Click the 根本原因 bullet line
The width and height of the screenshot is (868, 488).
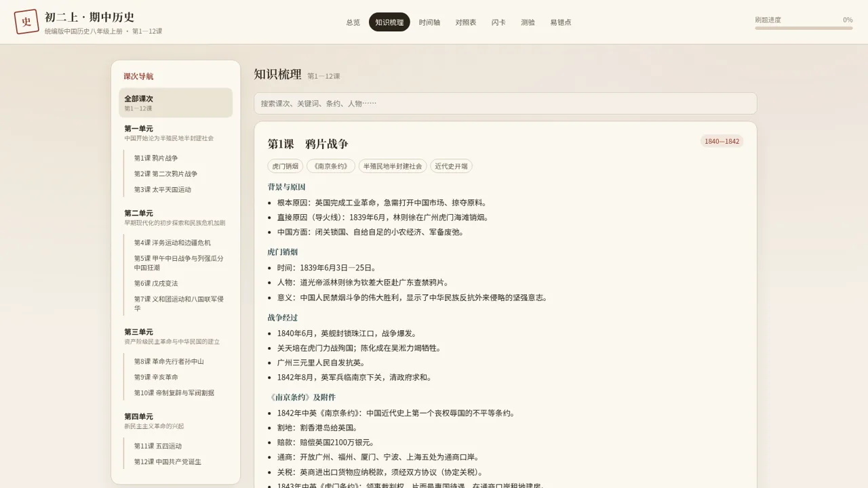click(x=382, y=203)
